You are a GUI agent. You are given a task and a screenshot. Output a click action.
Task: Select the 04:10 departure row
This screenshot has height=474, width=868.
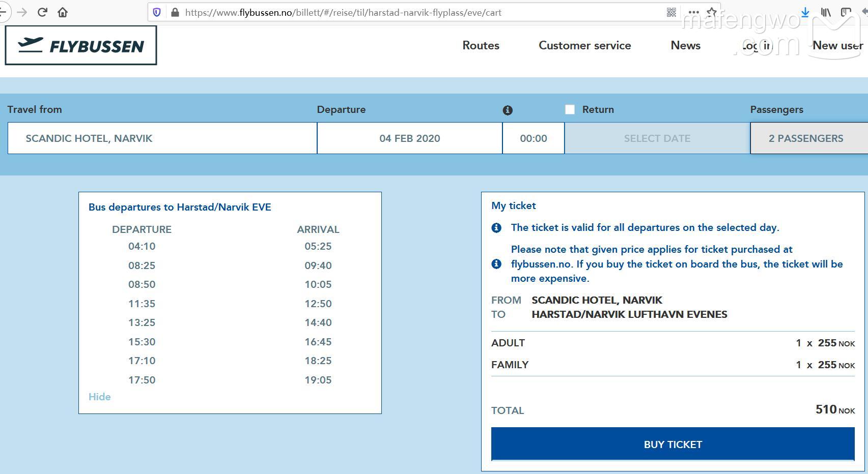point(230,246)
